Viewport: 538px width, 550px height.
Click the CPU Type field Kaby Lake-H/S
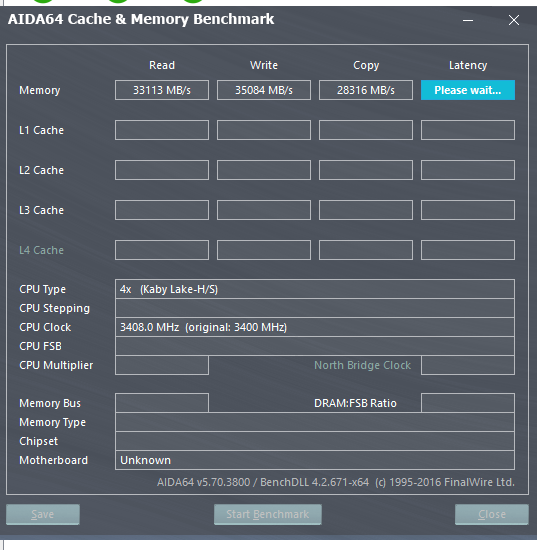(315, 289)
